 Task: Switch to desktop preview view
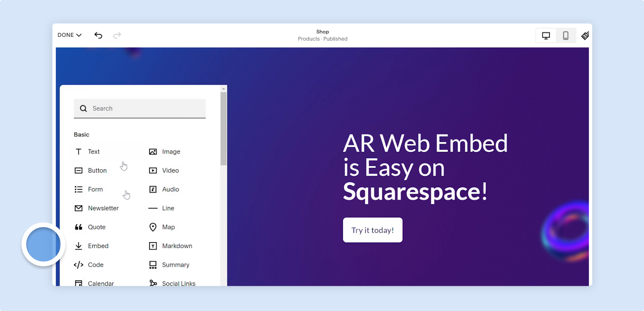(x=546, y=36)
